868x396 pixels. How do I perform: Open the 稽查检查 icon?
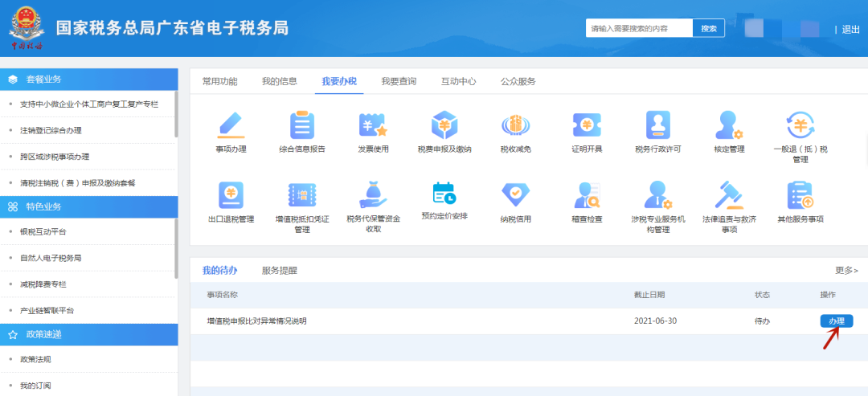tap(587, 195)
